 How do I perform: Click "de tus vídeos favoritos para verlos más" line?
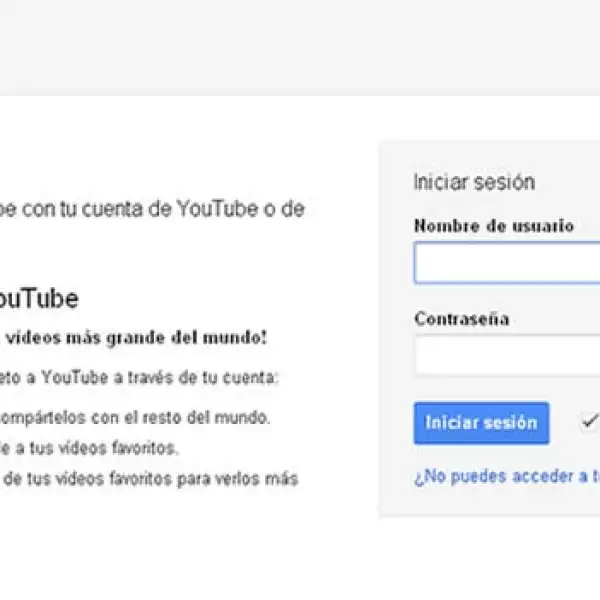151,479
